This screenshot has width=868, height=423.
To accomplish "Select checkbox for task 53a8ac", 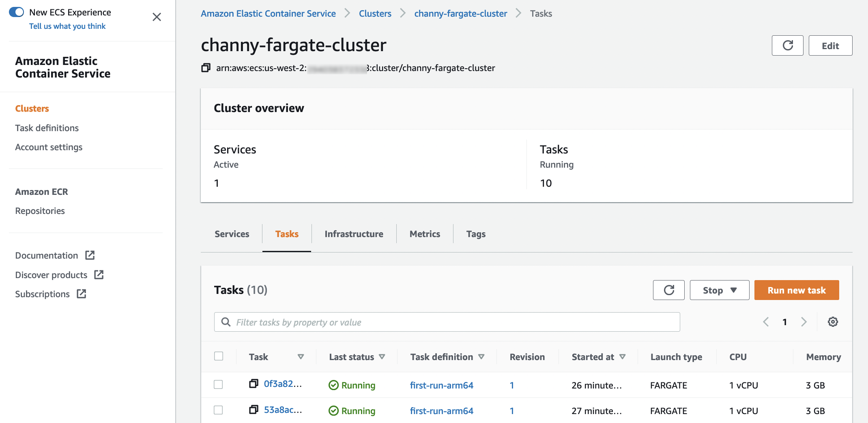I will (219, 410).
